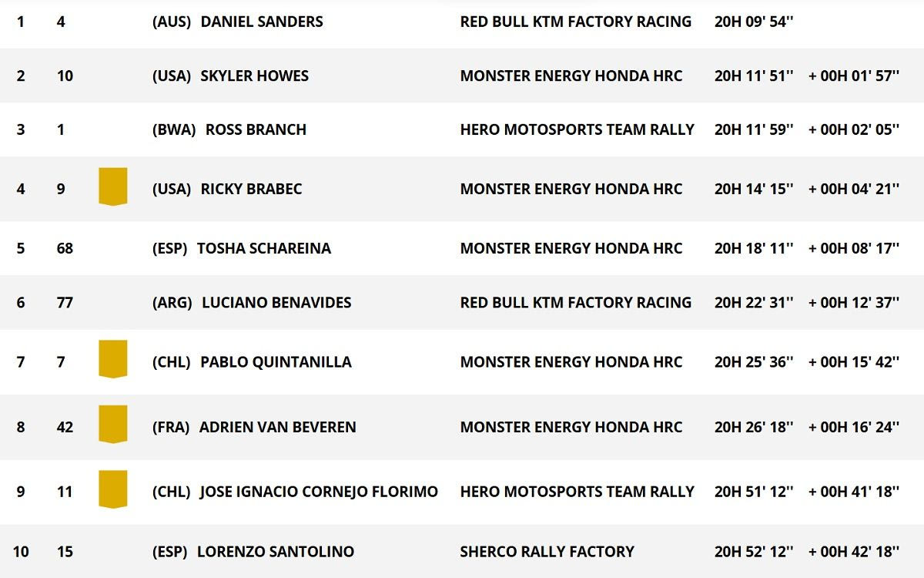Click Sherco Rally Factory team name
The height and width of the screenshot is (578, 924).
tap(547, 552)
